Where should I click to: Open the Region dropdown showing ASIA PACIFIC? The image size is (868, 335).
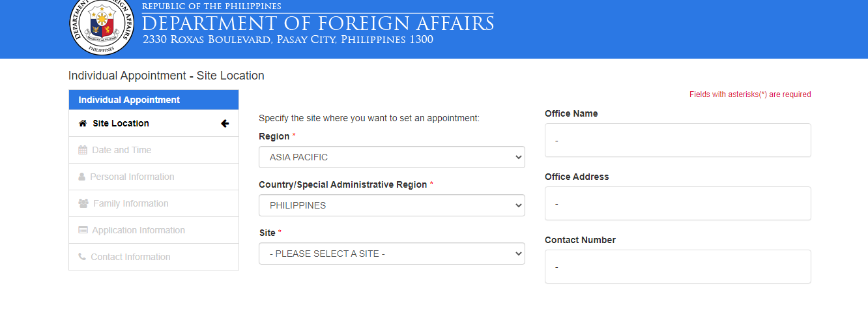point(392,157)
